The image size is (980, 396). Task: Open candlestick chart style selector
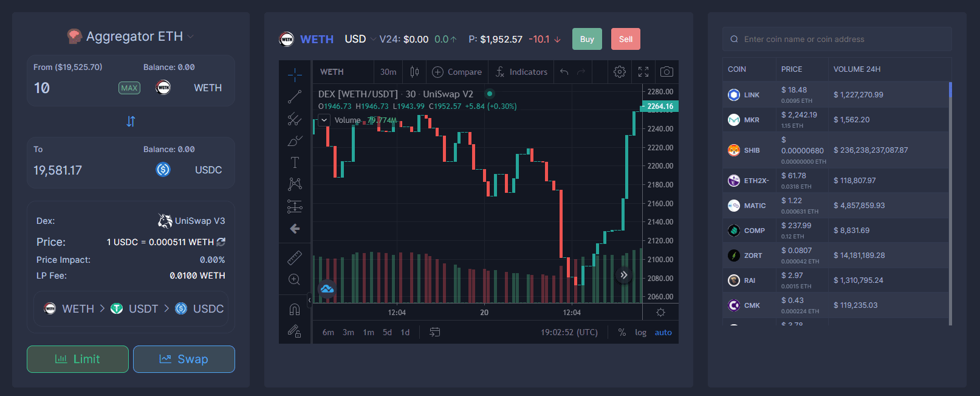(414, 72)
